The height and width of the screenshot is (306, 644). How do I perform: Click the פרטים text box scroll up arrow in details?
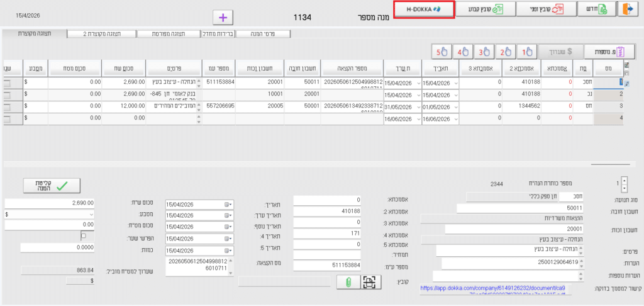579,248
